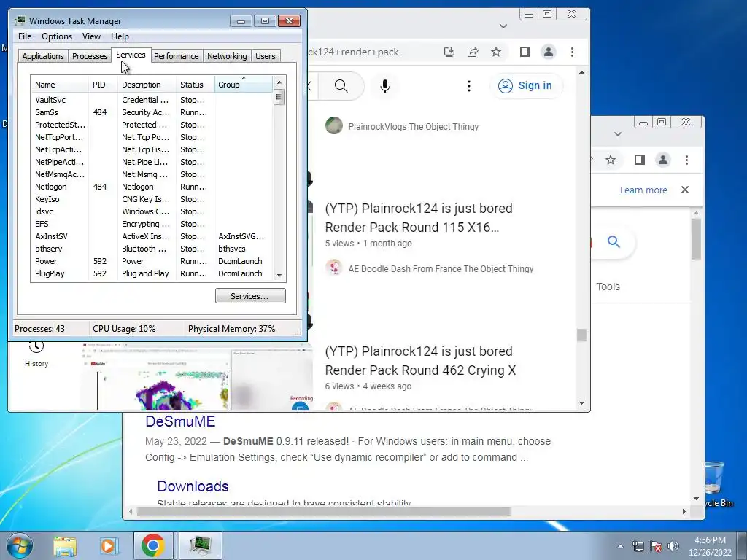
Task: Click the share page icon in Chrome
Action: click(473, 52)
